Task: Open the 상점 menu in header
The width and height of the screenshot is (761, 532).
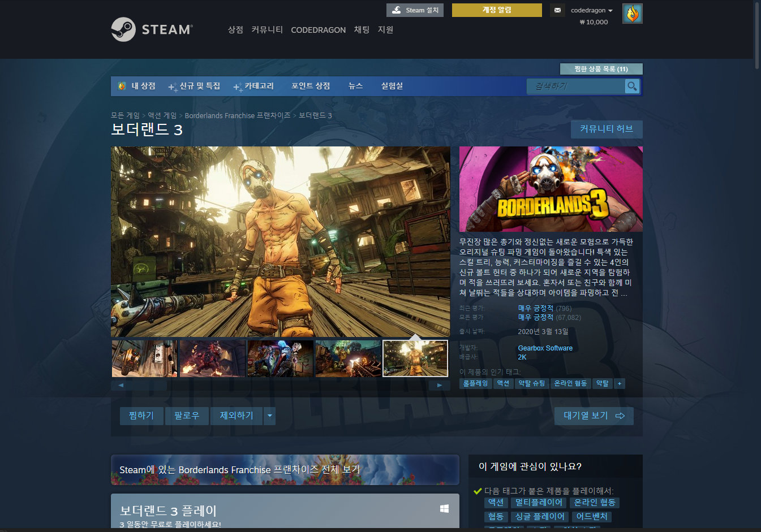Action: coord(235,29)
